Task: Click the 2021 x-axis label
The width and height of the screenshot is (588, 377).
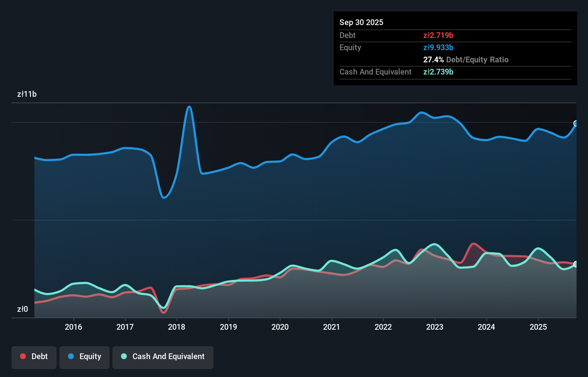Action: [x=332, y=327]
